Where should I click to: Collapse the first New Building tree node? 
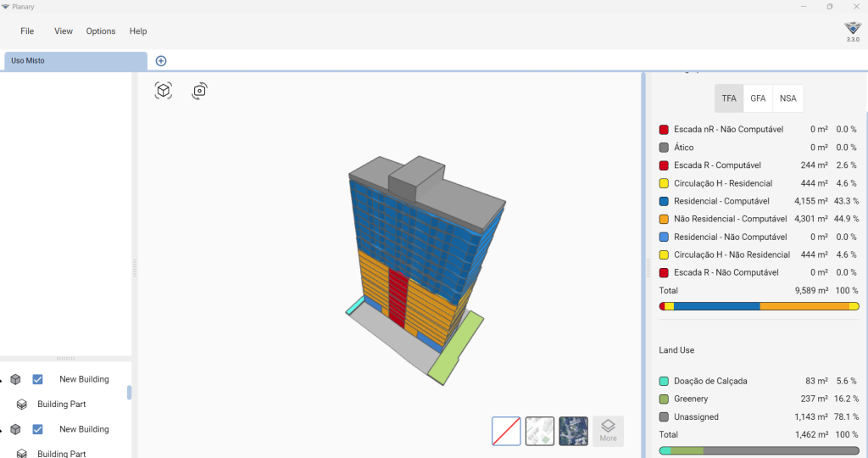[2, 381]
